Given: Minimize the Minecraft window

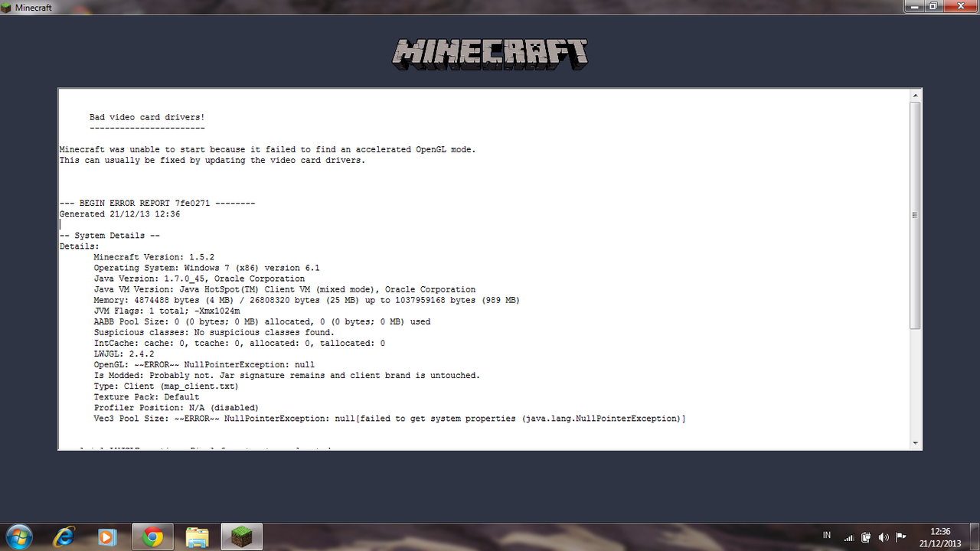Looking at the screenshot, I should pos(914,6).
